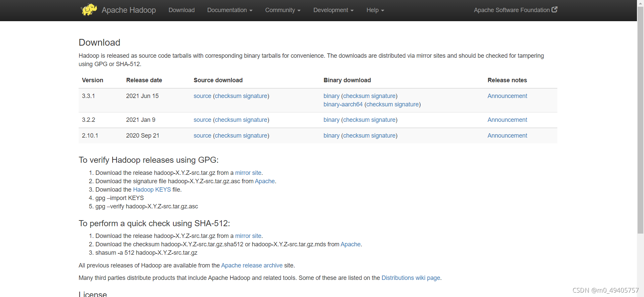Open Announcement for version 3.3.1
This screenshot has width=644, height=297.
point(507,96)
